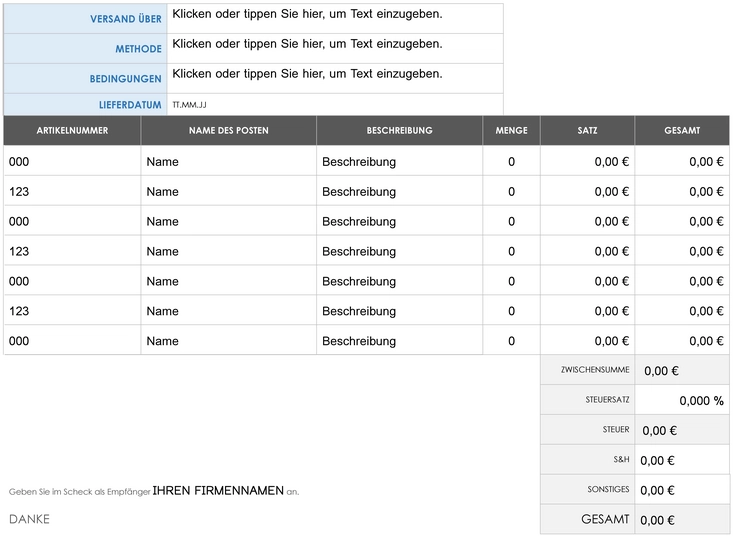Click the S&H label
The height and width of the screenshot is (536, 733).
coord(621,459)
